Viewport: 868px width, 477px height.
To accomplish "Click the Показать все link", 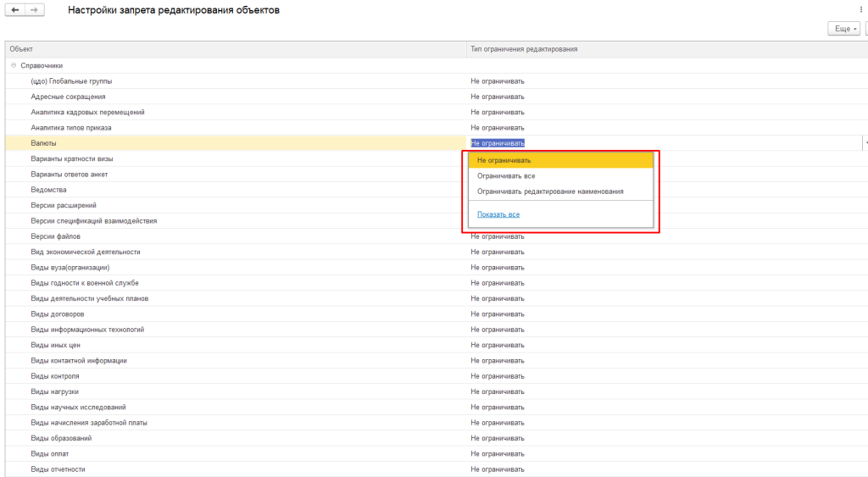I will tap(498, 214).
